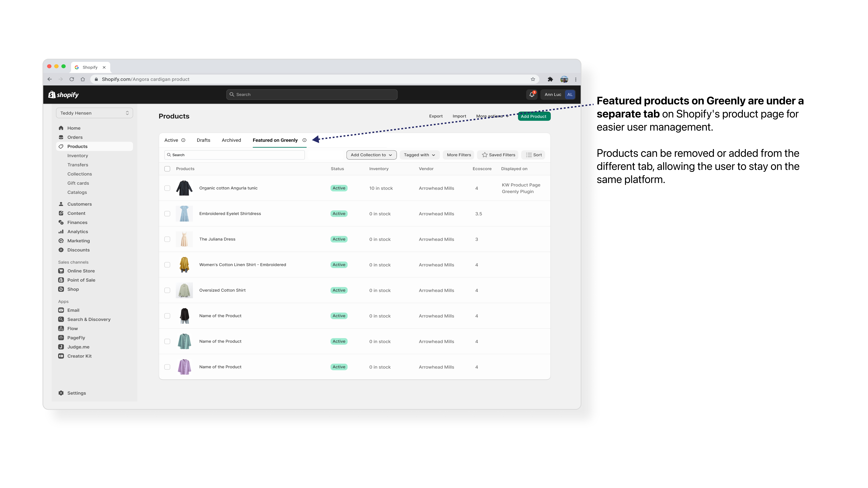Click the Finances sidebar icon
This screenshot has height=488, width=868.
coord(61,222)
